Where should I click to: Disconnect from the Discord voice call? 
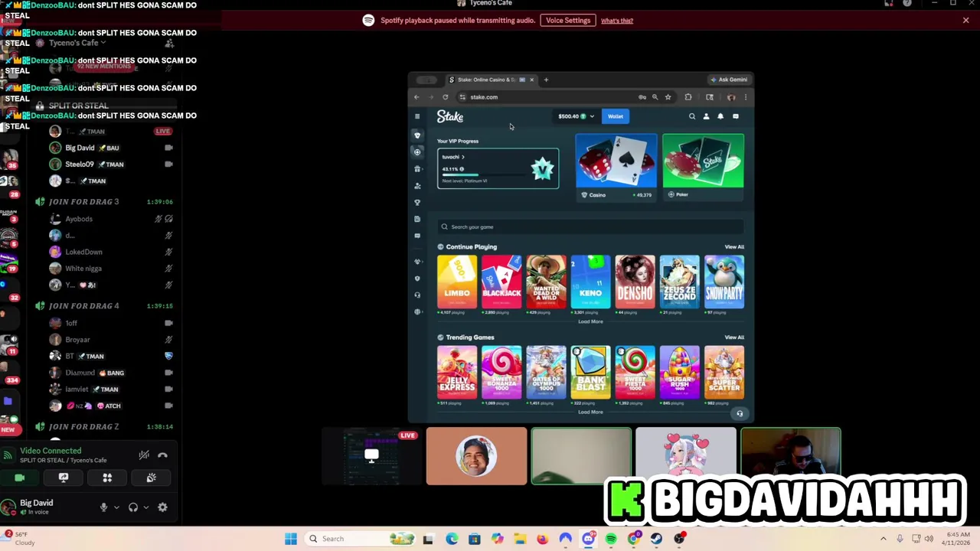[x=162, y=455]
